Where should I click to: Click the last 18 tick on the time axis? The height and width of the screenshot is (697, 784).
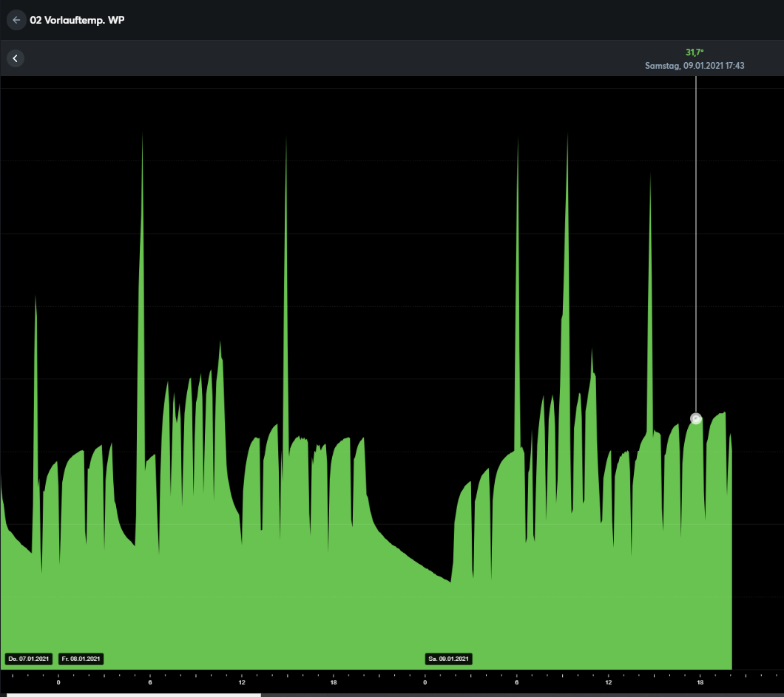pos(700,682)
